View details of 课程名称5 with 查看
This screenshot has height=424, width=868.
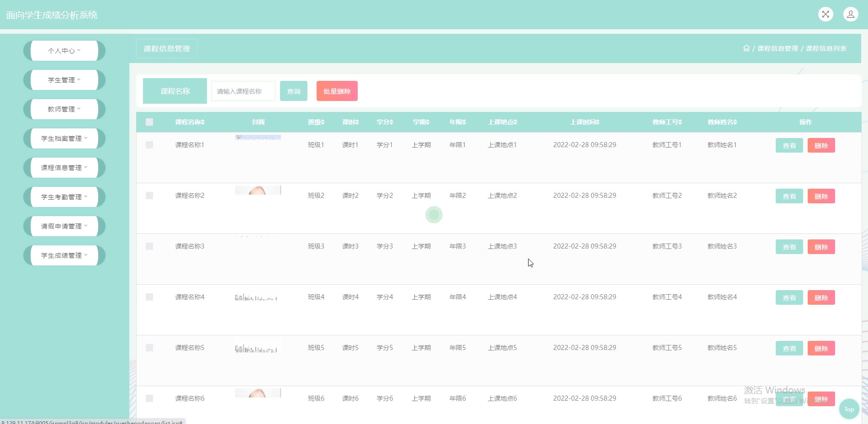[789, 348]
